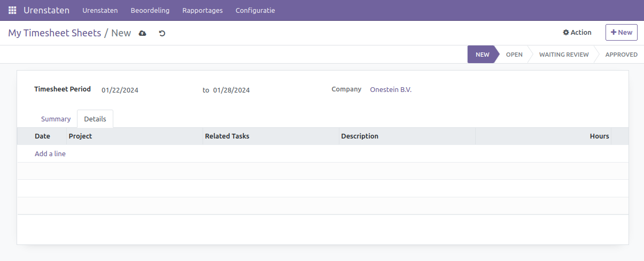Open the Onestein B.V. company link
The width and height of the screenshot is (644, 261).
[391, 90]
